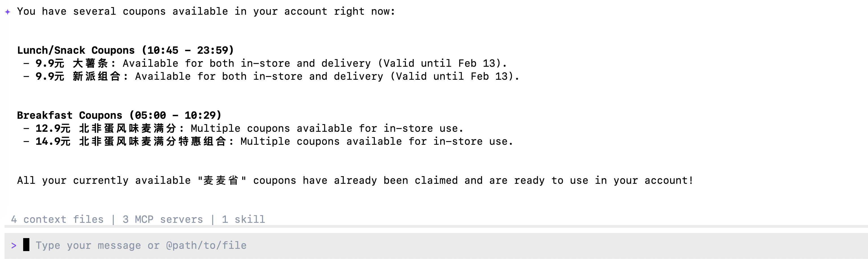Screen dimensions: 868x259
Task: Click the '(05:00 – 10:29)' time range
Action: (175, 115)
